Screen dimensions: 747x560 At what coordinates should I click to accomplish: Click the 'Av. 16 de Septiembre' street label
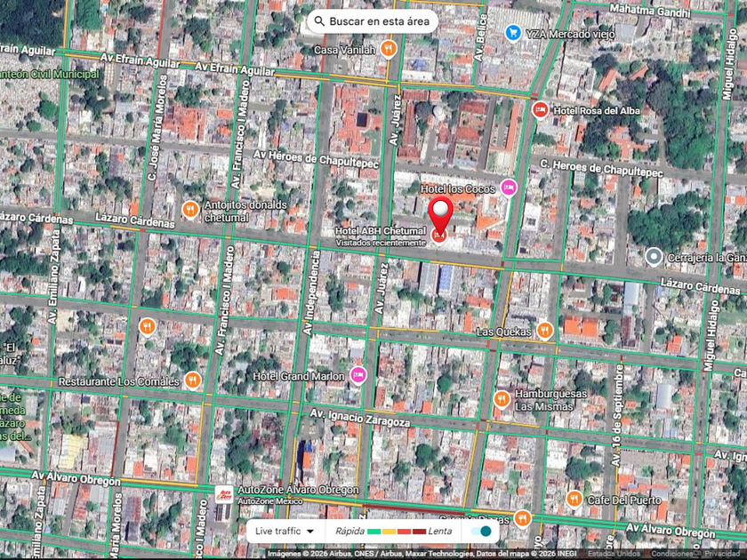pyautogui.click(x=617, y=415)
